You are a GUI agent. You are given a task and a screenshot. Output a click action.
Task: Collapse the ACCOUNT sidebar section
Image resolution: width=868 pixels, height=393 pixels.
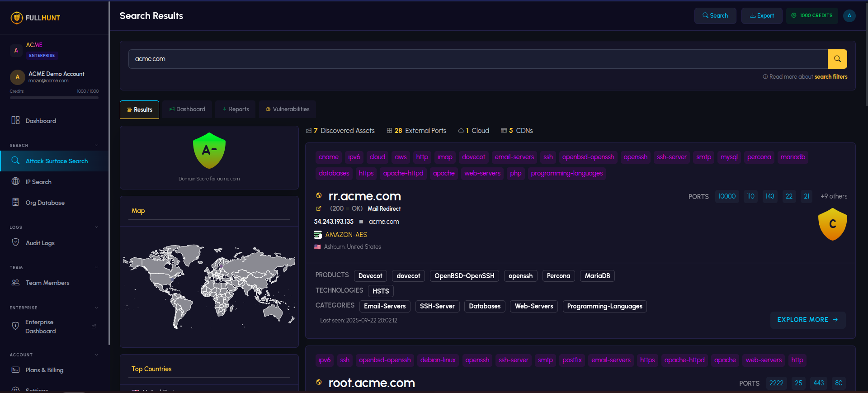(96, 355)
